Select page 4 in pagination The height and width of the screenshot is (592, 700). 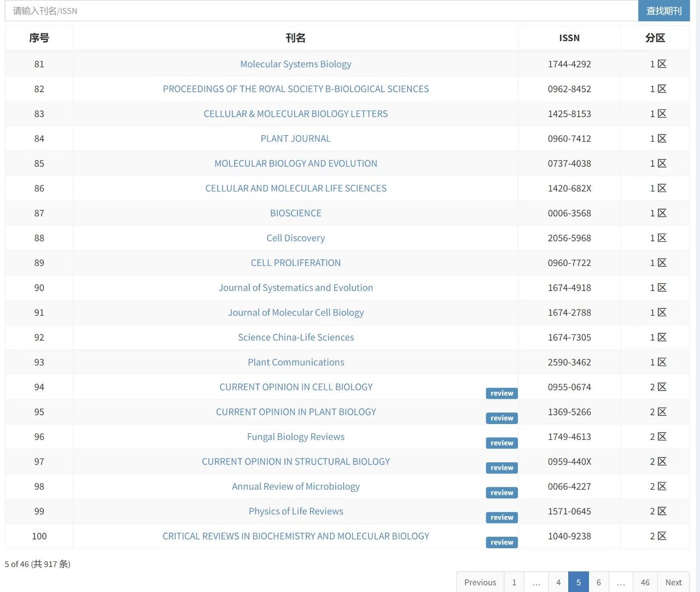[x=558, y=582]
